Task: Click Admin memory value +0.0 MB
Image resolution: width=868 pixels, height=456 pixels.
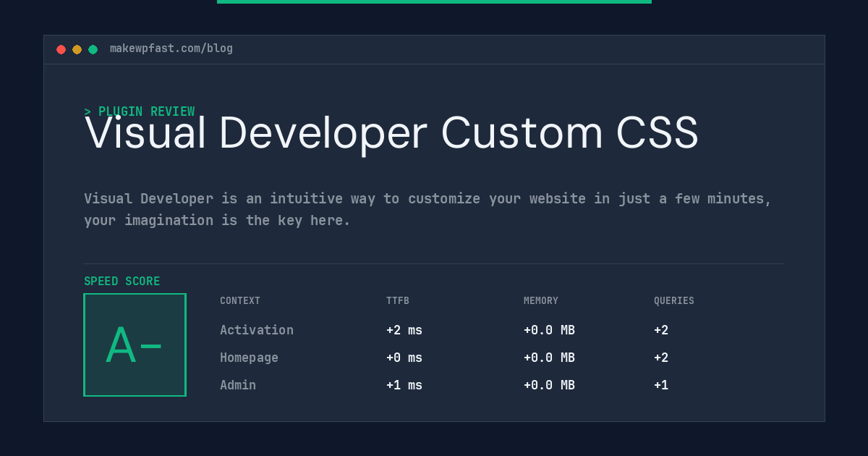Action: point(550,385)
